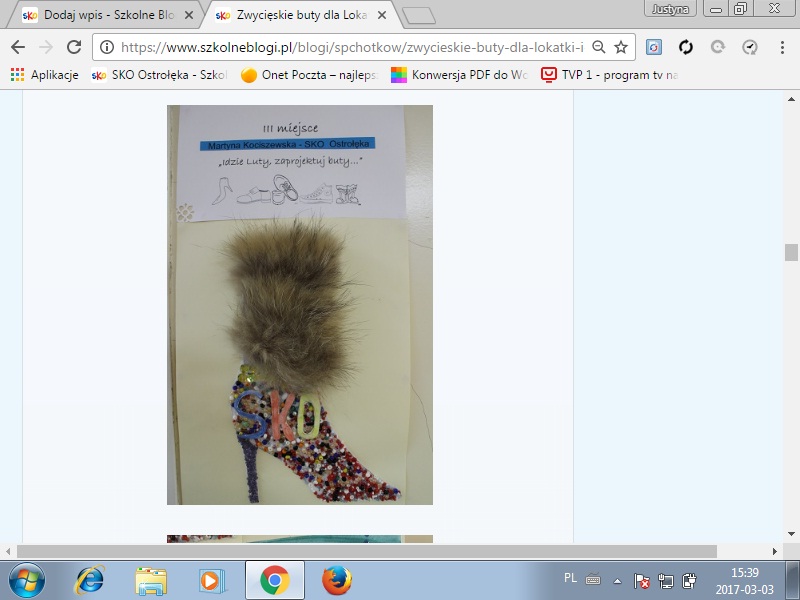
Task: Open the on-screen keyboard tray icon
Action: (593, 580)
